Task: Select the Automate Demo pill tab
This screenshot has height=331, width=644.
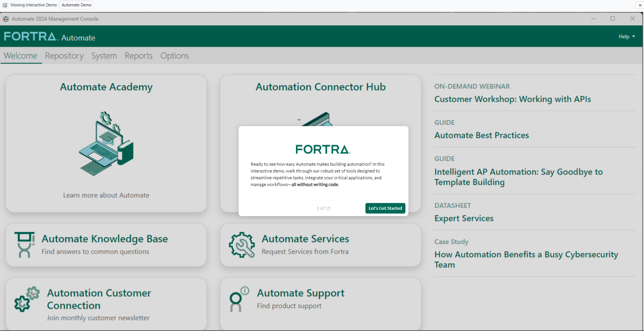Action: click(77, 5)
